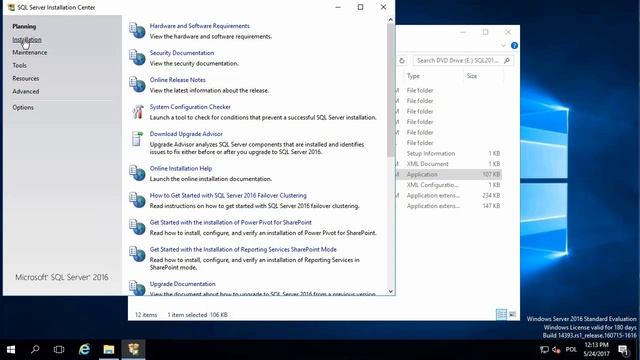The width and height of the screenshot is (640, 360).
Task: Select the Maintenance category
Action: point(30,52)
